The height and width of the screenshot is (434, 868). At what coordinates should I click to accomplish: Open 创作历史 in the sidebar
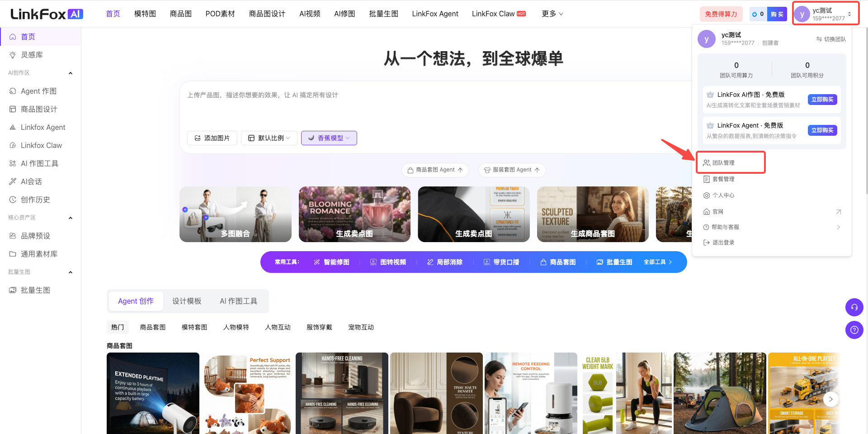(41, 200)
